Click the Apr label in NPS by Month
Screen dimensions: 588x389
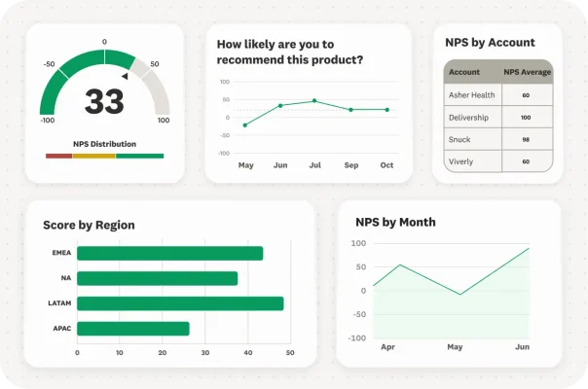387,347
